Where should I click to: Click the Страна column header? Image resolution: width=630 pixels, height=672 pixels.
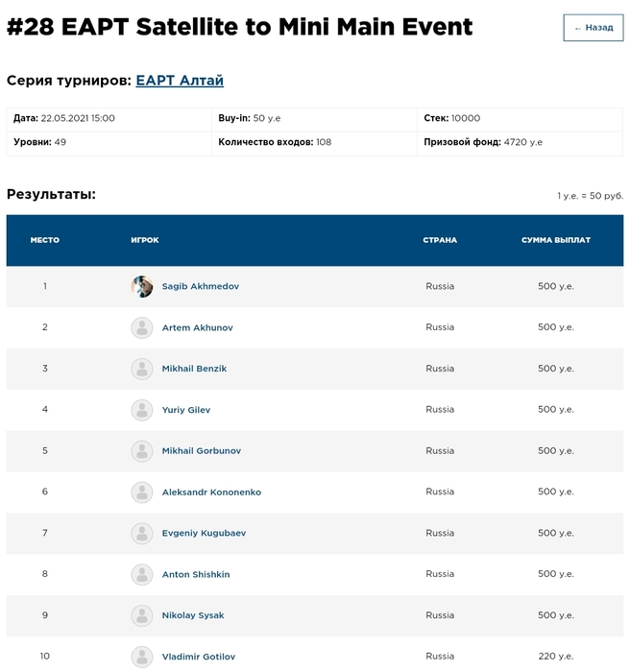(x=440, y=240)
